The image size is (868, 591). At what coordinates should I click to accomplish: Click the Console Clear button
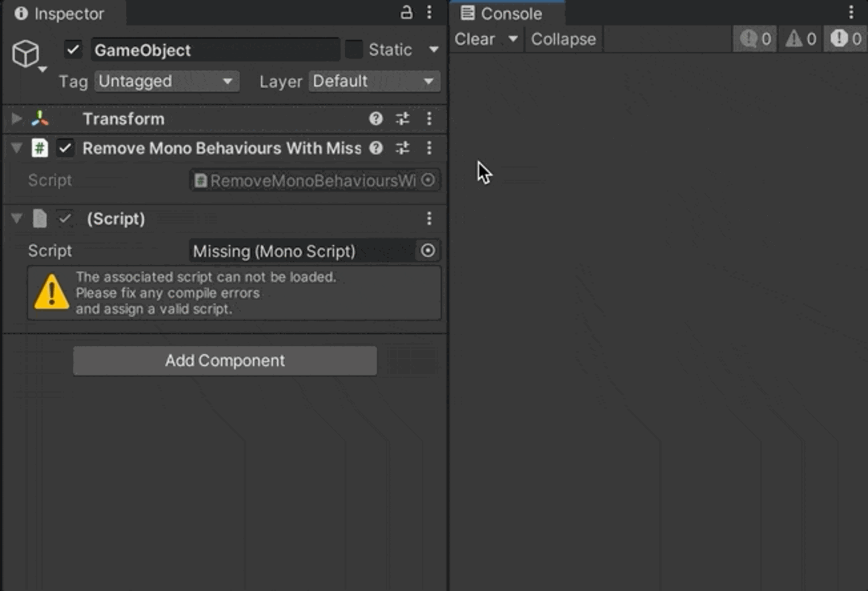[475, 39]
